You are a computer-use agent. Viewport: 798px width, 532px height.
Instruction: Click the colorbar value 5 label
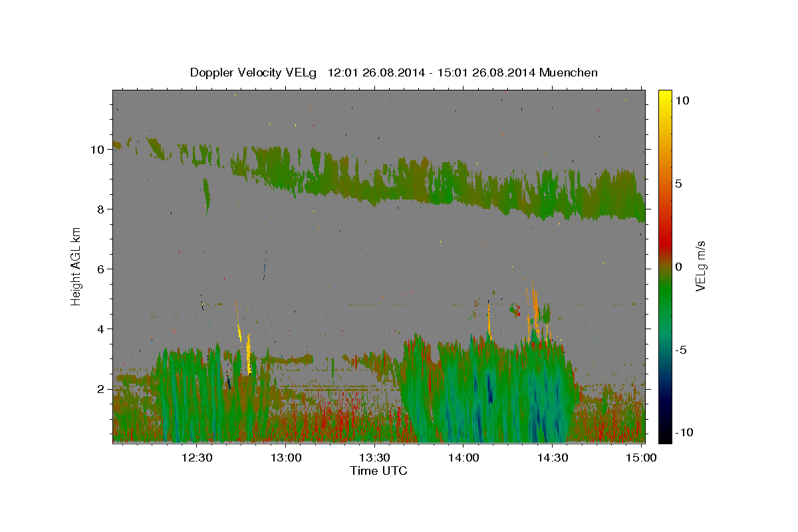click(x=678, y=184)
